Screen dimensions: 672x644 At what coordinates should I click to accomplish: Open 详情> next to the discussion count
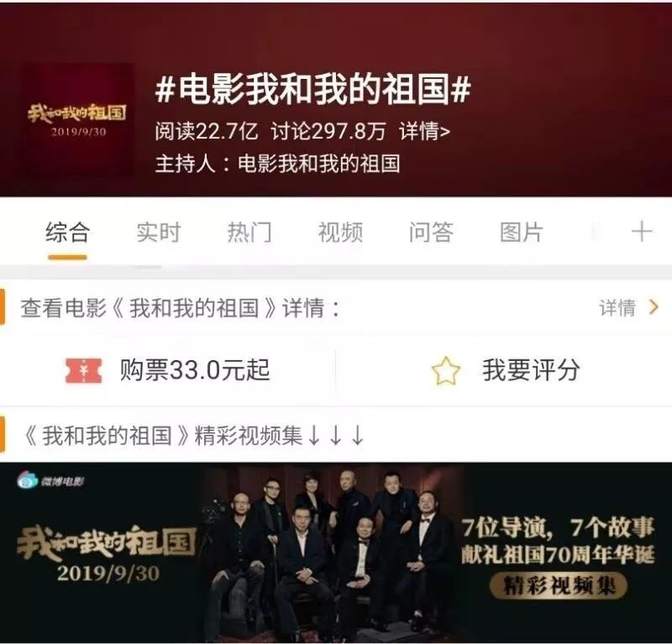424,131
